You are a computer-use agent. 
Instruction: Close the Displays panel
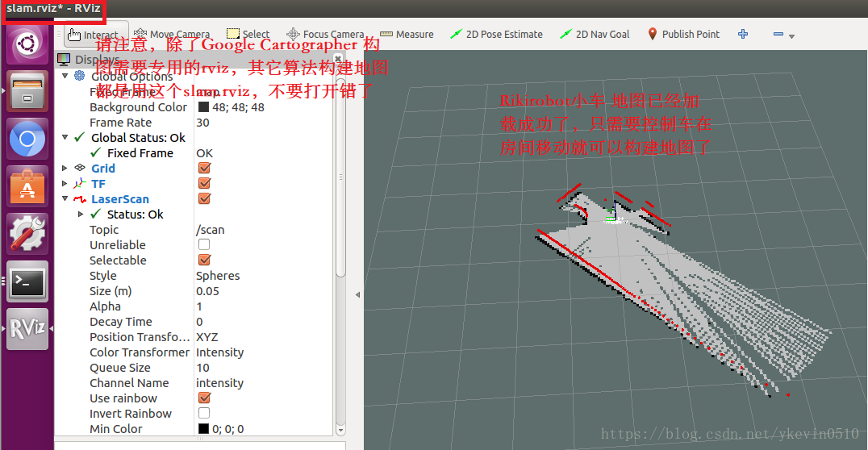338,58
